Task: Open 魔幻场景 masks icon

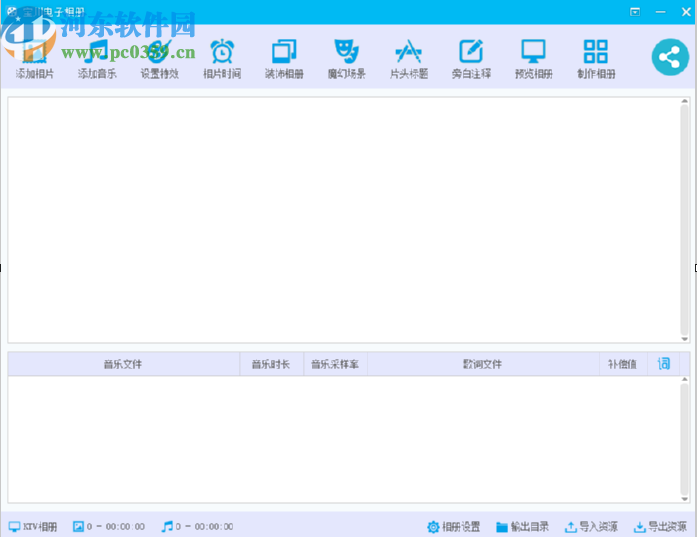Action: 347,52
